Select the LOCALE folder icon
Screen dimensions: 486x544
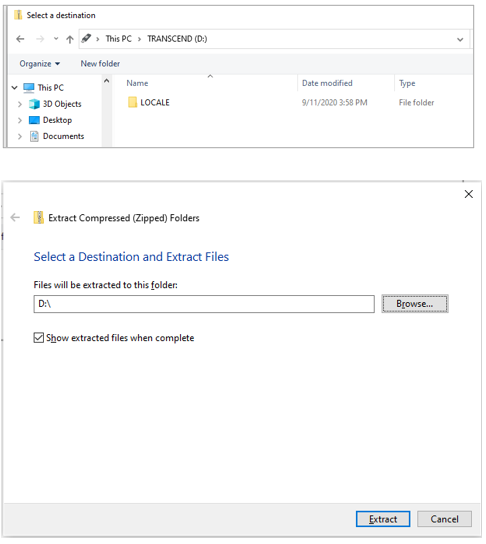[x=132, y=102]
